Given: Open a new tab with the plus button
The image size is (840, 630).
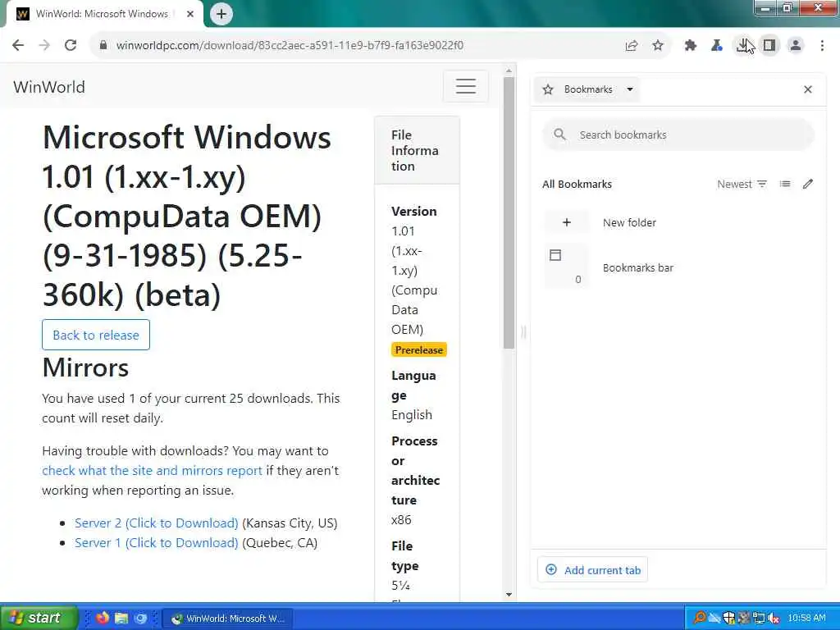Looking at the screenshot, I should click(221, 14).
